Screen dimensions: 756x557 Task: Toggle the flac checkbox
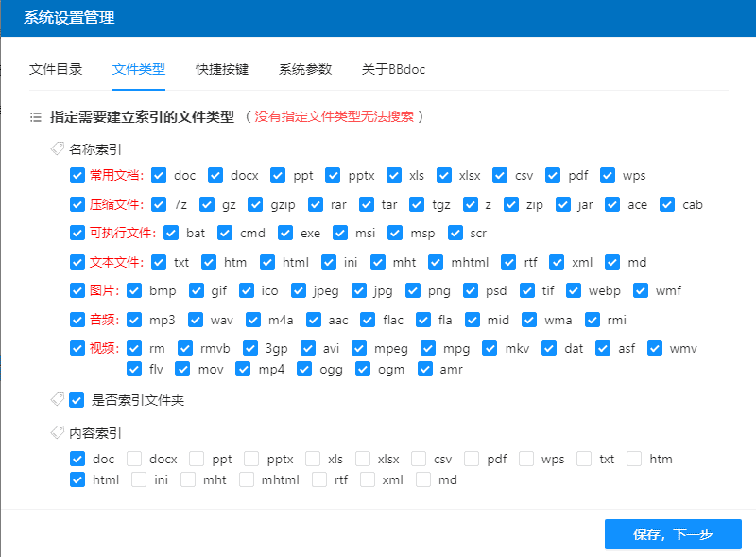(368, 320)
